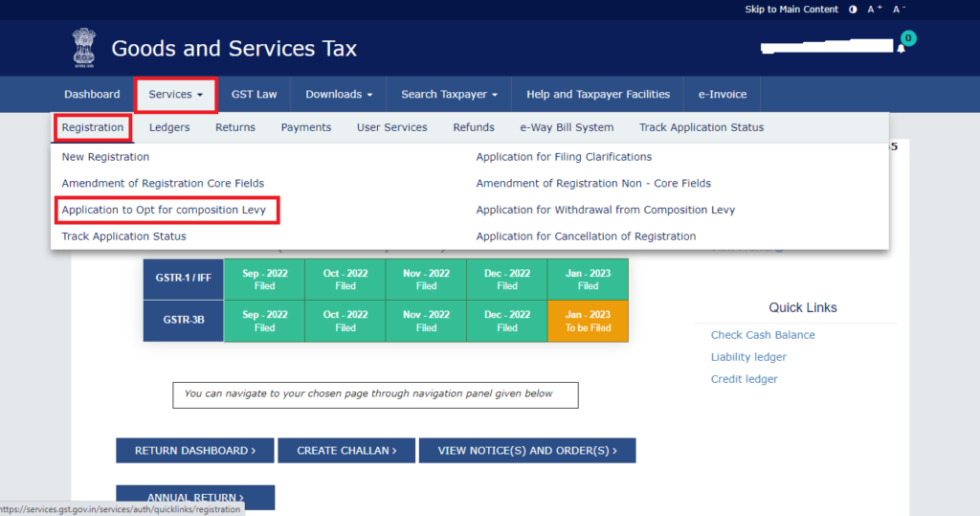Open Track Application Status under Registration

[x=123, y=236]
